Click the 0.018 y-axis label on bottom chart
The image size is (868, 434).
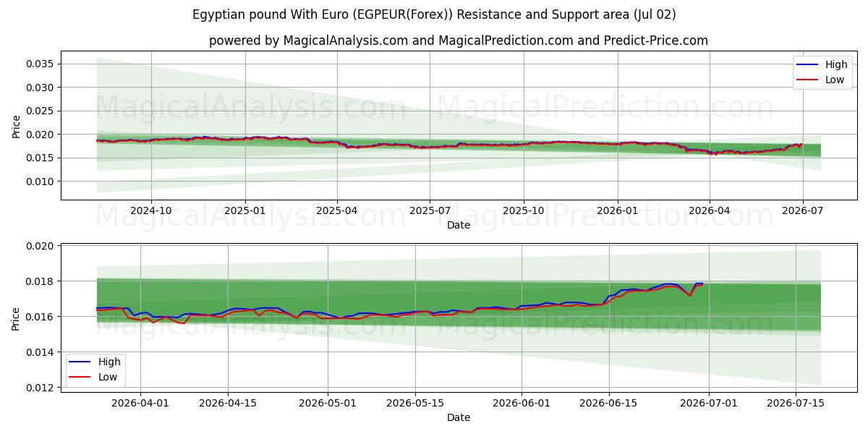point(40,281)
